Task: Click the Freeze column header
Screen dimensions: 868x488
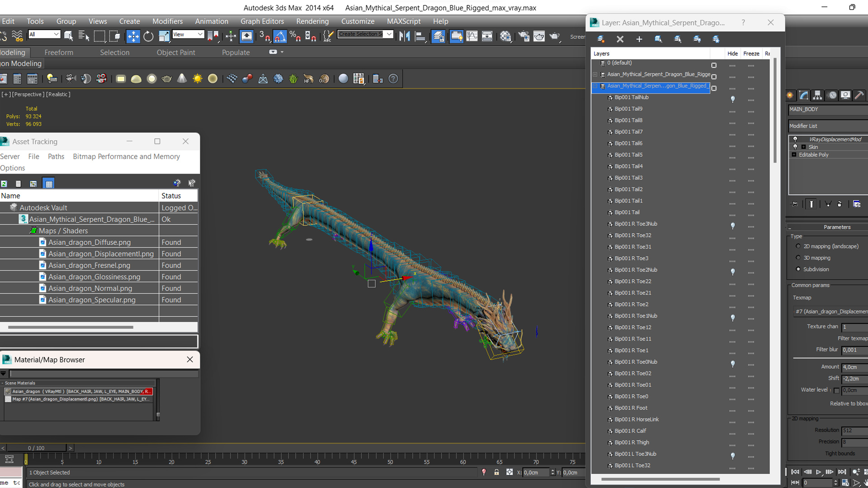Action: [751, 53]
